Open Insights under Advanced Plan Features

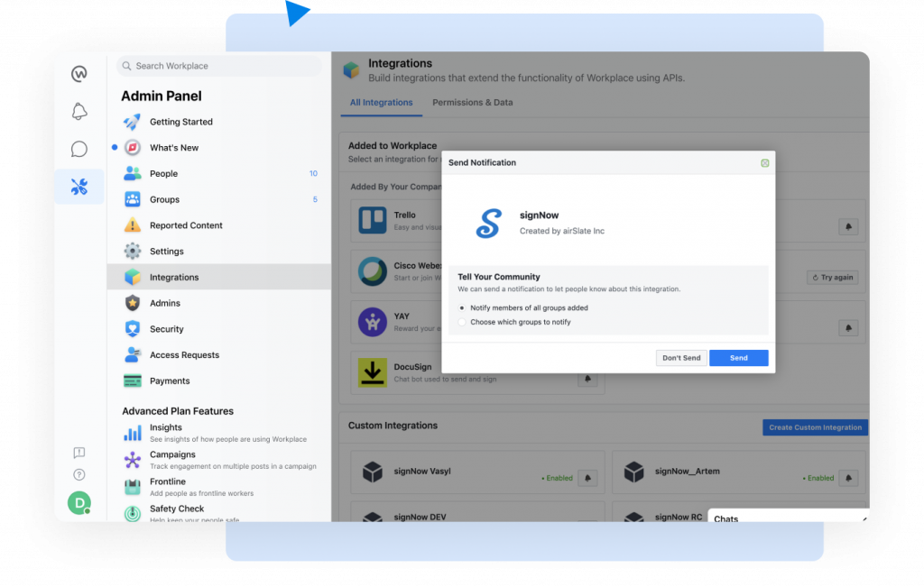pyautogui.click(x=166, y=427)
